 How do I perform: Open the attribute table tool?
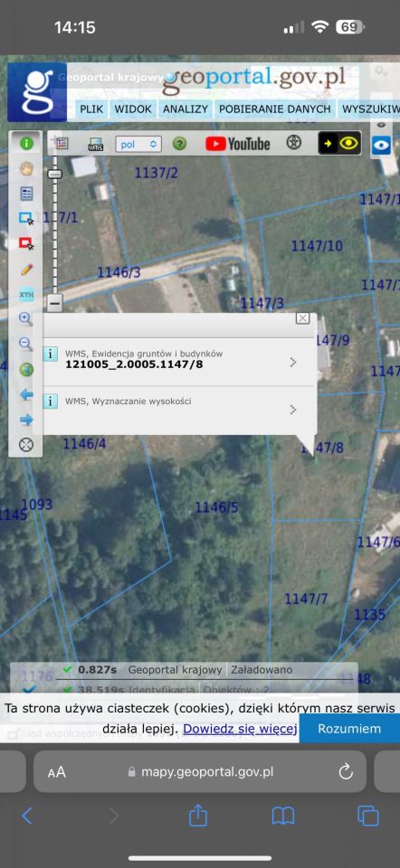[x=26, y=193]
